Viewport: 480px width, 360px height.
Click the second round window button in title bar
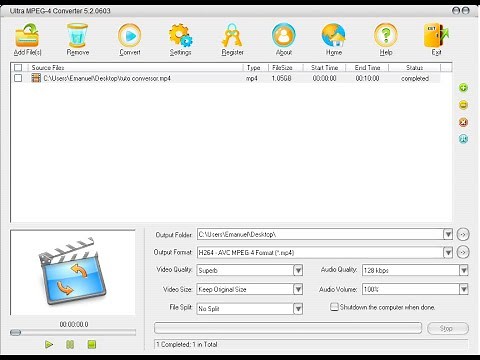[x=466, y=11]
